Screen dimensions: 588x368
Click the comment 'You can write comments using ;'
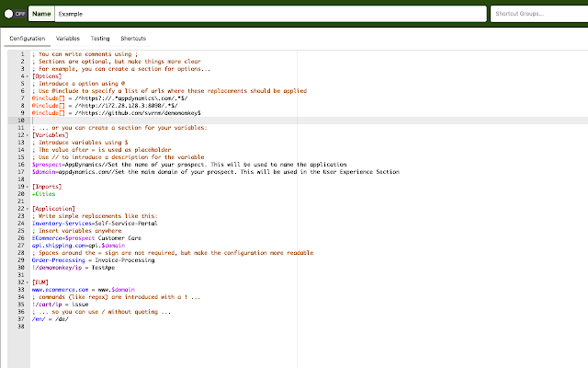click(85, 54)
